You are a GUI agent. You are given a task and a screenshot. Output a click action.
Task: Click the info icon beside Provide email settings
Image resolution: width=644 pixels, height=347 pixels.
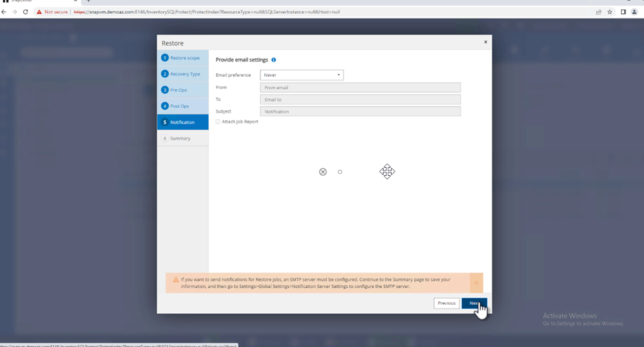[273, 60]
